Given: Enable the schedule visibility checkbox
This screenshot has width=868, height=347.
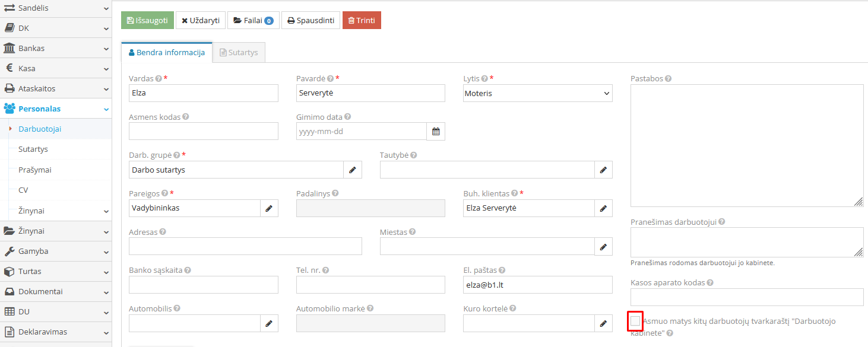Looking at the screenshot, I should coord(635,321).
